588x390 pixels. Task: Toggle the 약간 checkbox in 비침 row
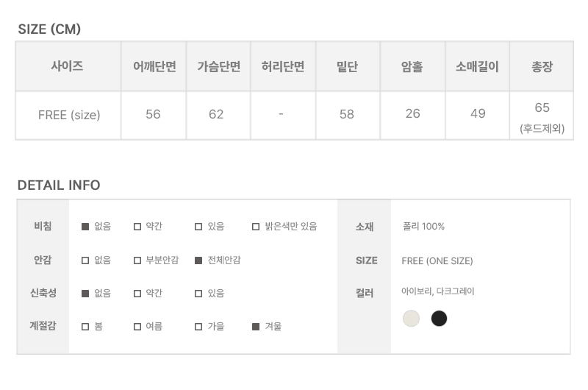pos(137,227)
